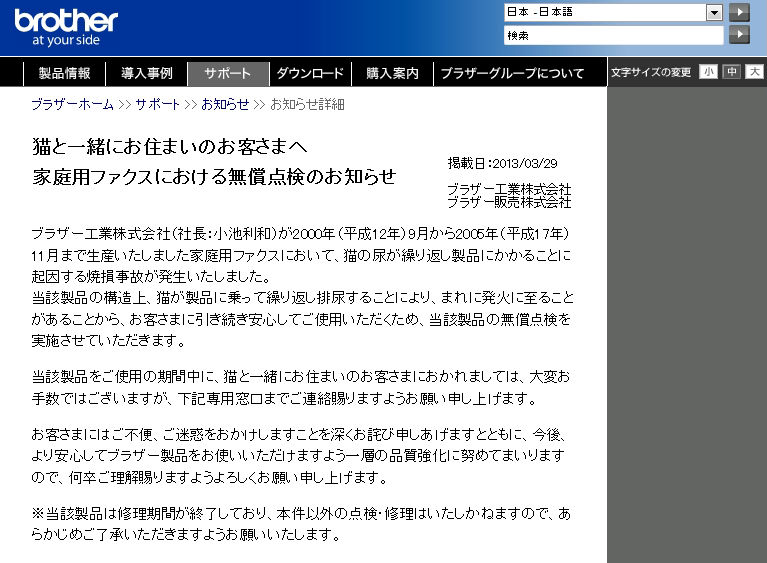Open ブラザーグループについて menu tab
The image size is (767, 563).
pyautogui.click(x=512, y=73)
